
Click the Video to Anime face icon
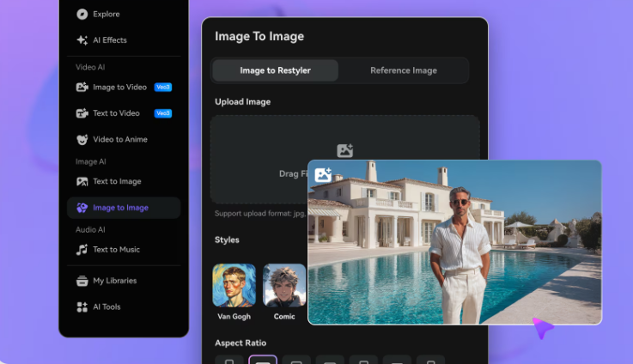(x=82, y=140)
